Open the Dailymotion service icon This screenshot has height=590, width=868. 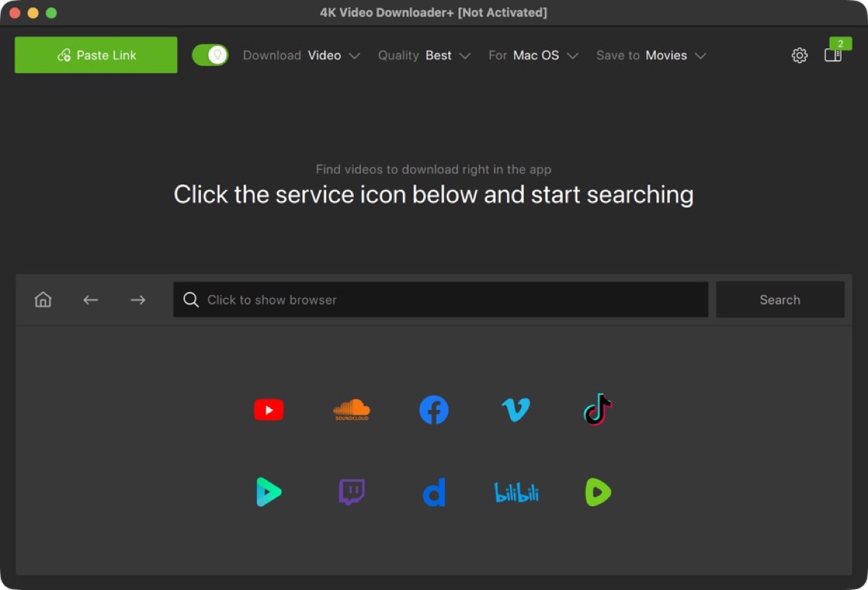(434, 492)
